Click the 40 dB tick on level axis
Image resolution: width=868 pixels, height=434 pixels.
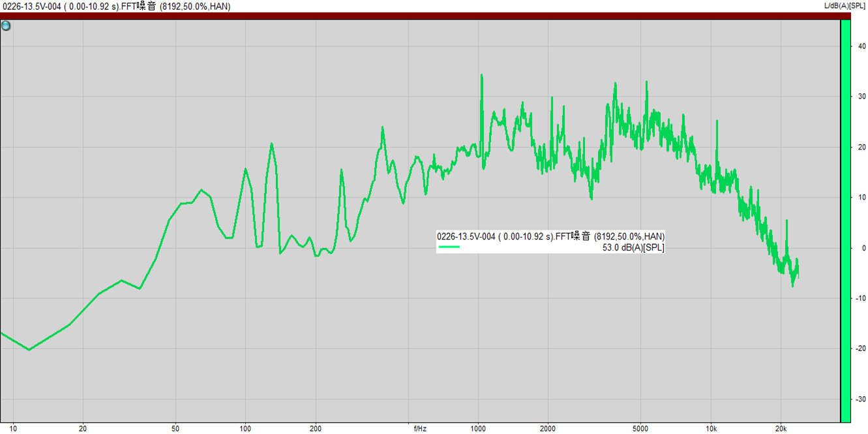tap(861, 46)
